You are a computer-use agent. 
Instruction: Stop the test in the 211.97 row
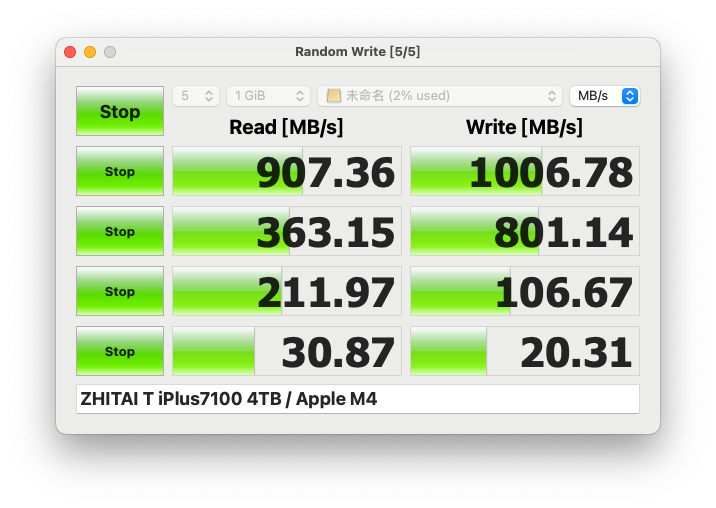120,291
